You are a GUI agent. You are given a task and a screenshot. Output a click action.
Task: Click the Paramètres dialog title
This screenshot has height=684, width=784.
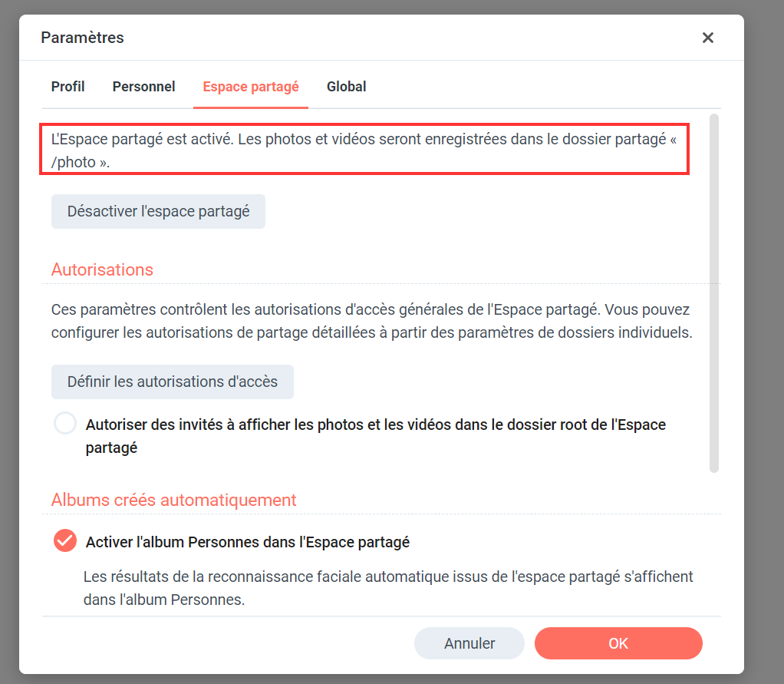[83, 38]
